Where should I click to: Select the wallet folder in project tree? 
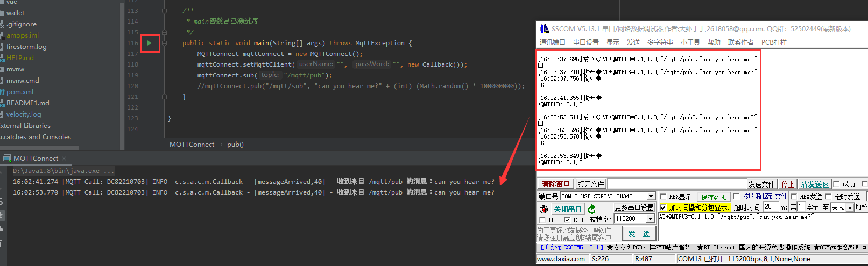[x=15, y=13]
